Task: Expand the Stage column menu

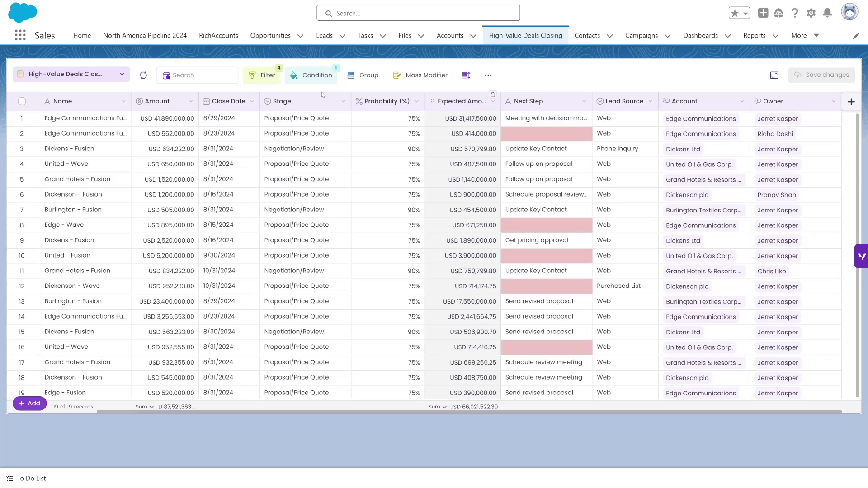Action: 343,101
